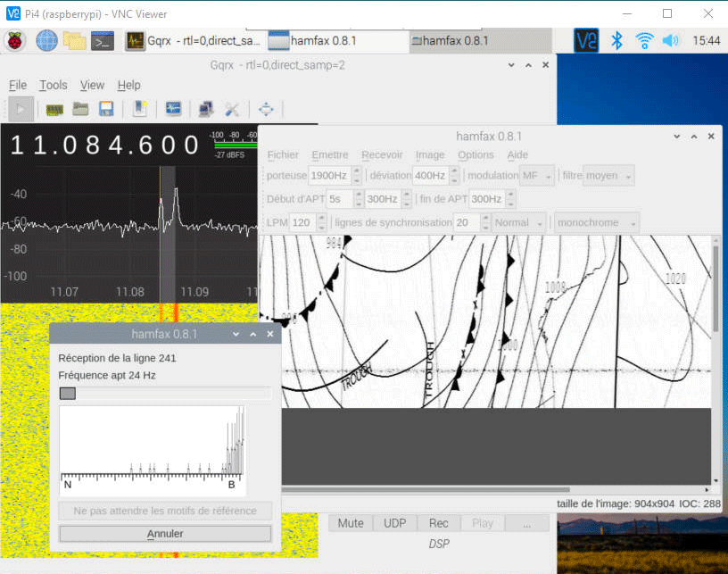The image size is (728, 574).
Task: Launch the web browser globe icon
Action: click(x=47, y=41)
